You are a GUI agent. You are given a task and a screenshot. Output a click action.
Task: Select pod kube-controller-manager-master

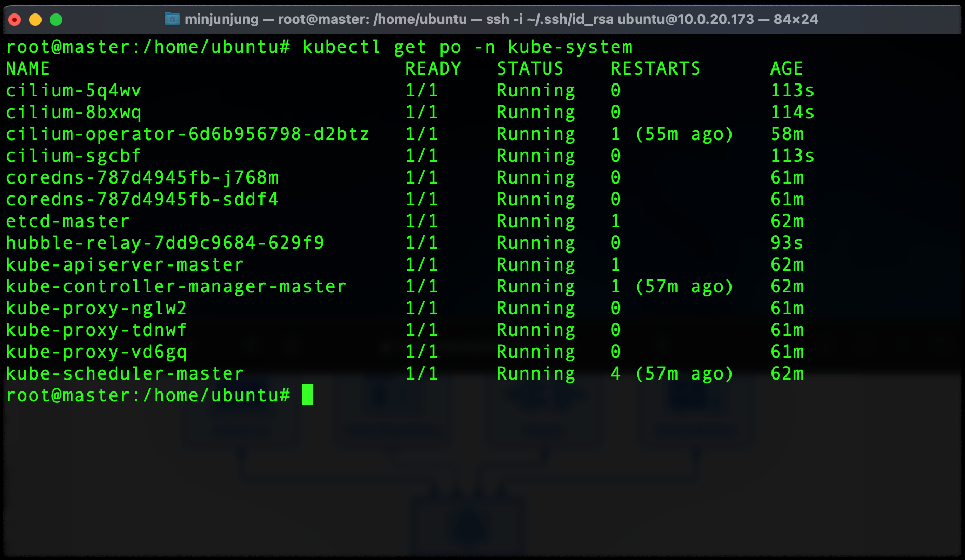[176, 287]
